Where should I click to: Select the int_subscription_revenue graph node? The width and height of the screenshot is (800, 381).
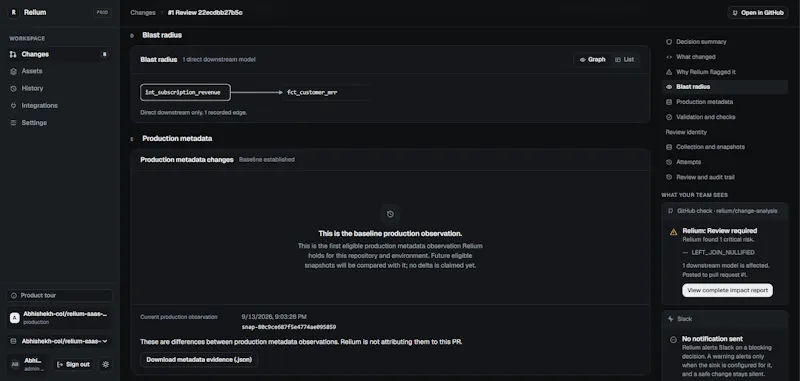click(x=185, y=92)
